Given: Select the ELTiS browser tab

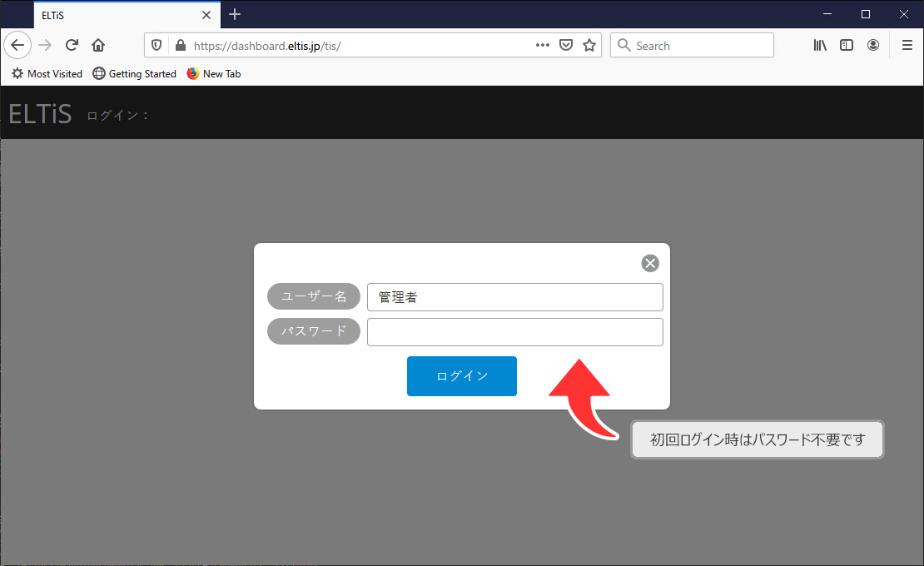Looking at the screenshot, I should point(127,15).
